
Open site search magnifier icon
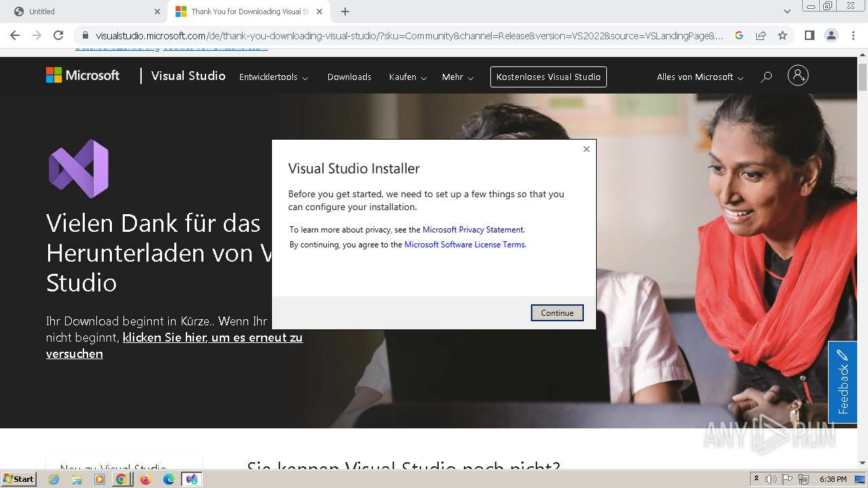pos(766,77)
